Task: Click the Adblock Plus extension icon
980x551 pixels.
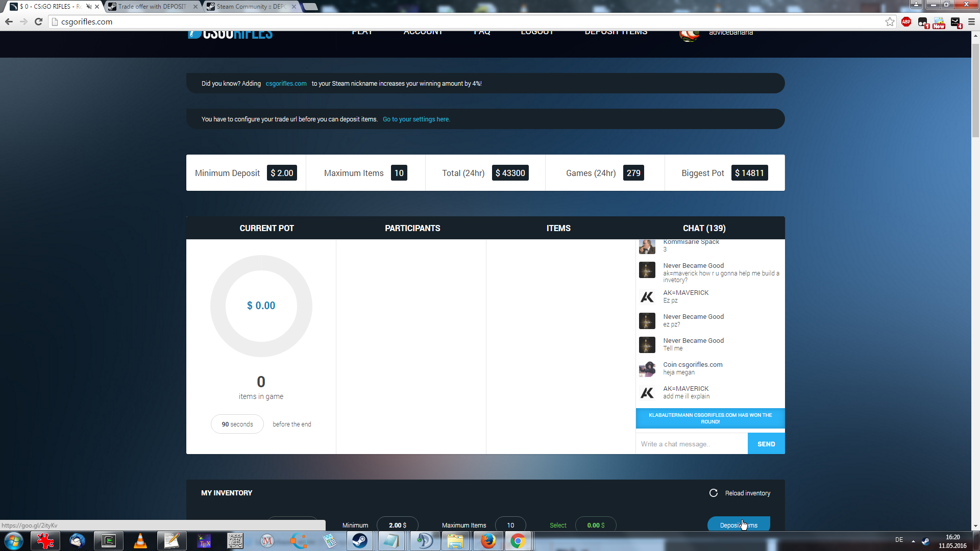Action: tap(906, 22)
